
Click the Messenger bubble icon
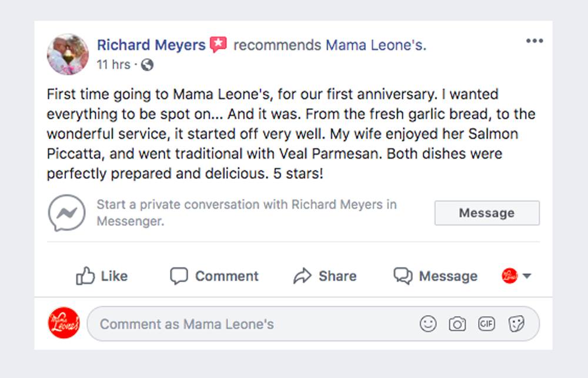pyautogui.click(x=66, y=213)
